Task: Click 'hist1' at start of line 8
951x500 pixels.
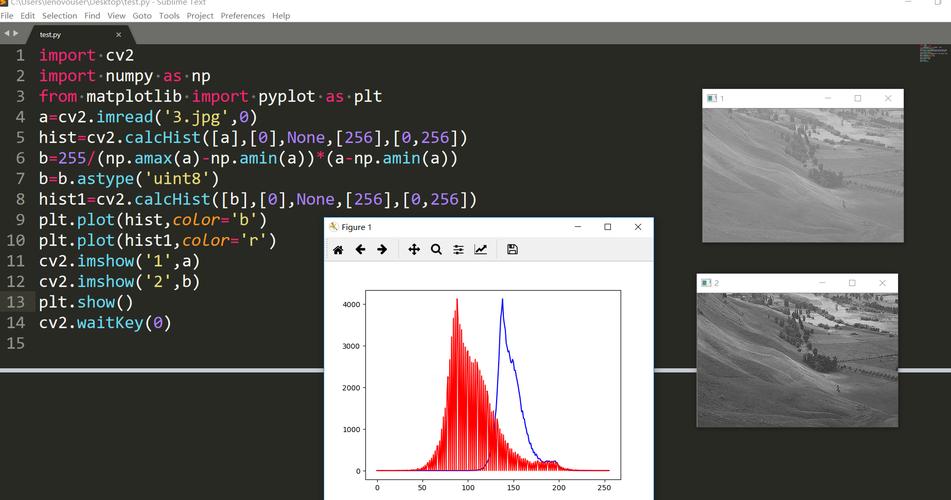Action: click(62, 200)
